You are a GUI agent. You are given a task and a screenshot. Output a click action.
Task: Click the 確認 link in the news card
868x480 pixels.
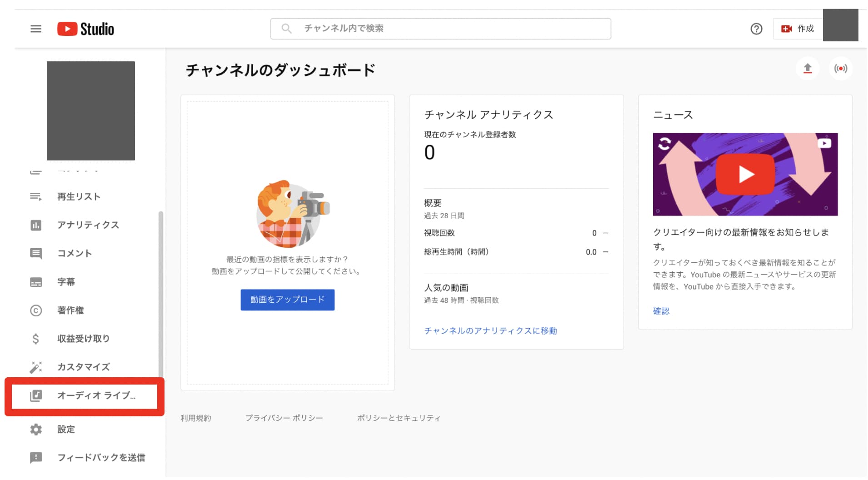(x=661, y=311)
